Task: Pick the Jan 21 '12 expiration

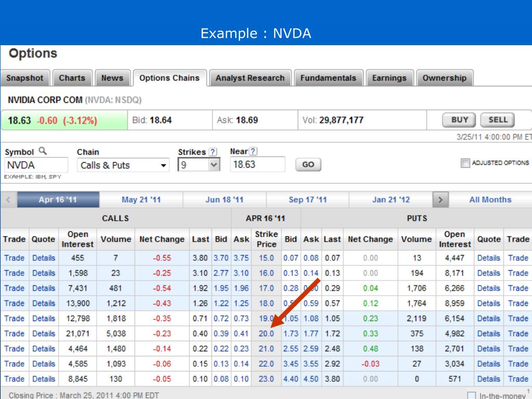Action: [391, 199]
